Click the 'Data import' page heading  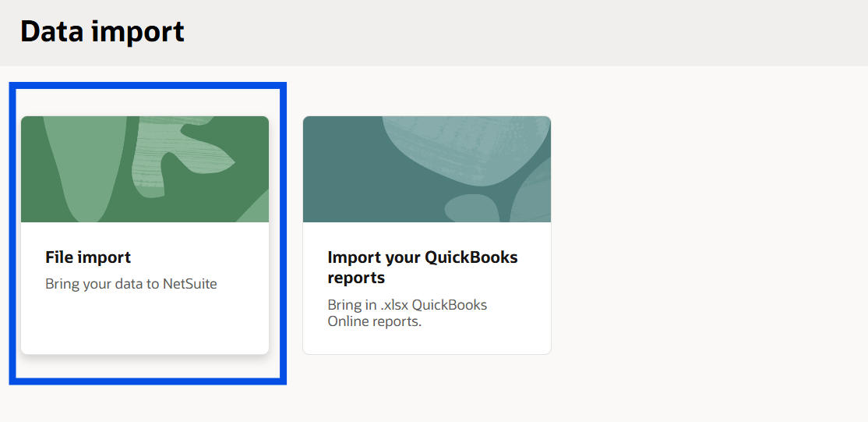[x=102, y=32]
